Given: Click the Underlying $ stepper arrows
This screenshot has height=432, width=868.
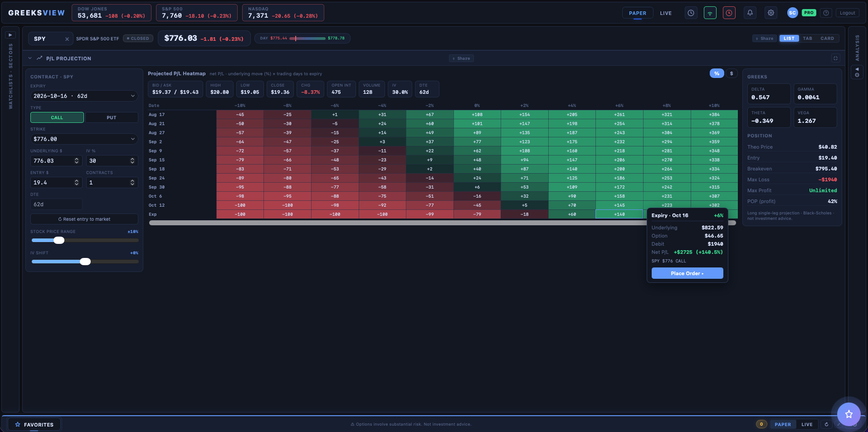Looking at the screenshot, I should [77, 161].
